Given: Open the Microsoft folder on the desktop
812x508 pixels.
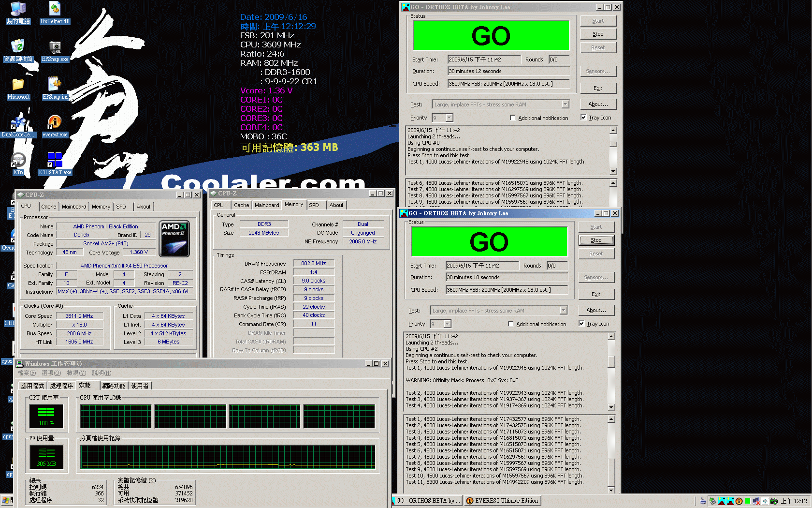Looking at the screenshot, I should pos(18,89).
